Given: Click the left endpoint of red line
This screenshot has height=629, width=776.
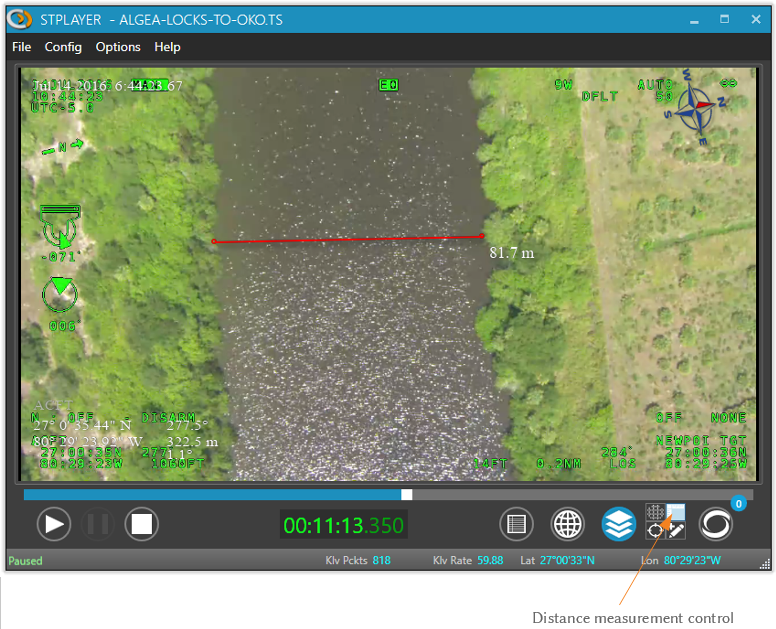Looking at the screenshot, I should point(214,242).
